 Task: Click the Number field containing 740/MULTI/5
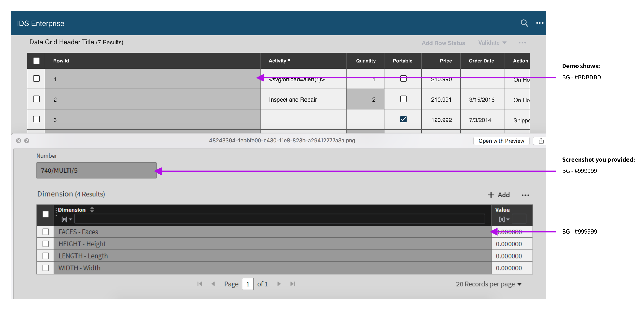coord(96,170)
